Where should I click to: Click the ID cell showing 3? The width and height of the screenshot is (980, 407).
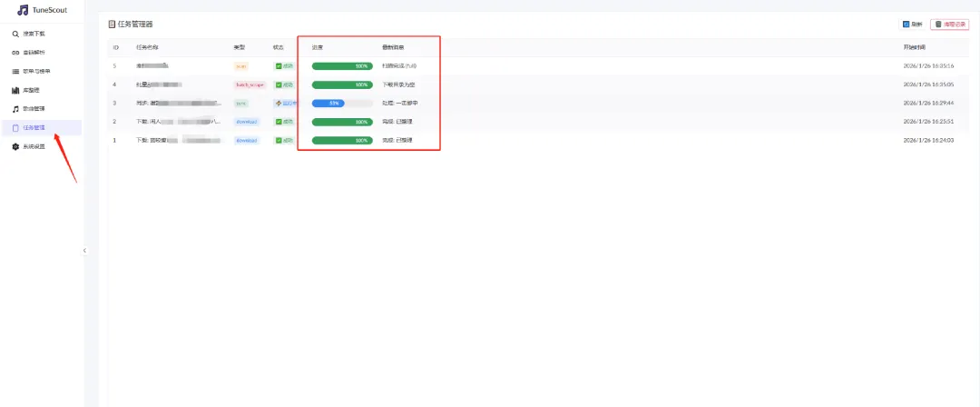click(114, 104)
